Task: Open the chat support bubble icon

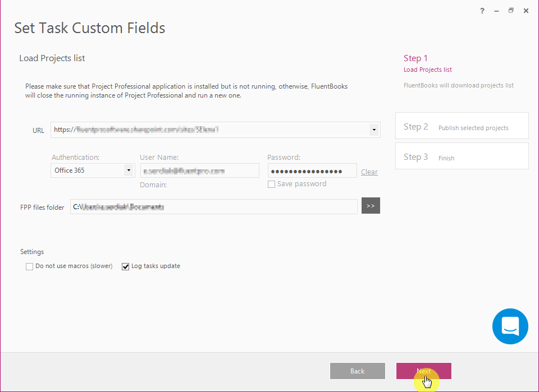Action: (x=510, y=326)
